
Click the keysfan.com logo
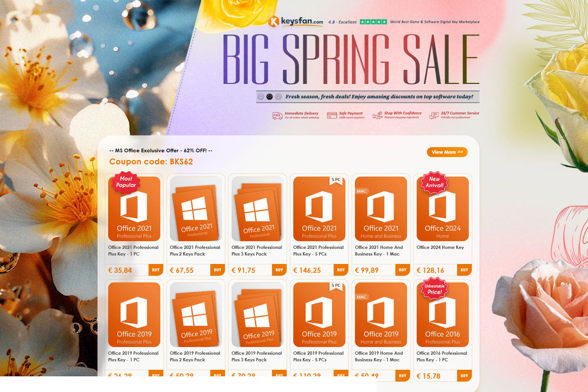tap(296, 21)
